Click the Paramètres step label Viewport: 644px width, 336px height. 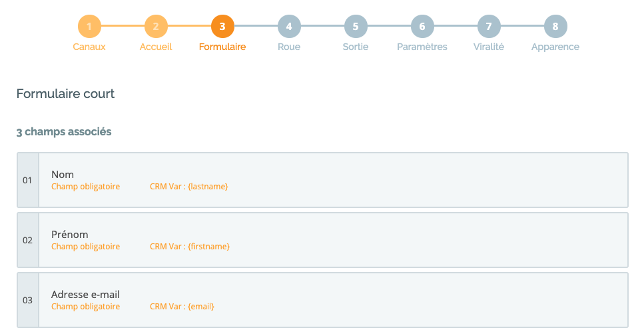(x=422, y=47)
